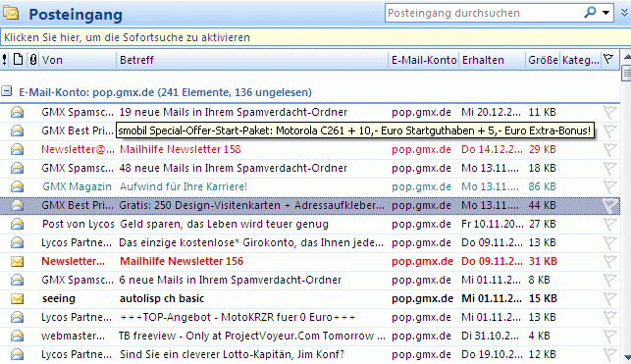Select the E-Mail-Konto: pop.gmx.de group header
This screenshot has width=631, height=364.
tap(165, 92)
